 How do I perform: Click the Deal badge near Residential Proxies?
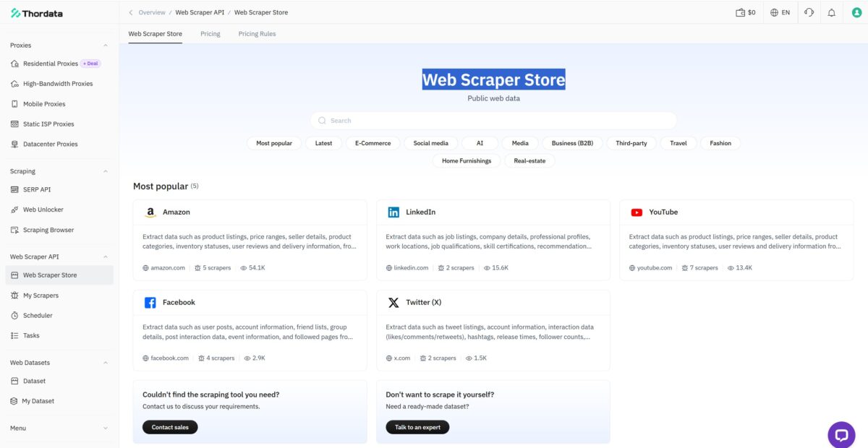tap(90, 64)
